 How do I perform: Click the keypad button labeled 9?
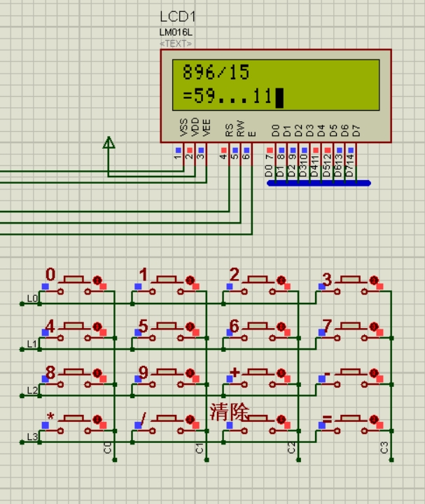pyautogui.click(x=166, y=379)
